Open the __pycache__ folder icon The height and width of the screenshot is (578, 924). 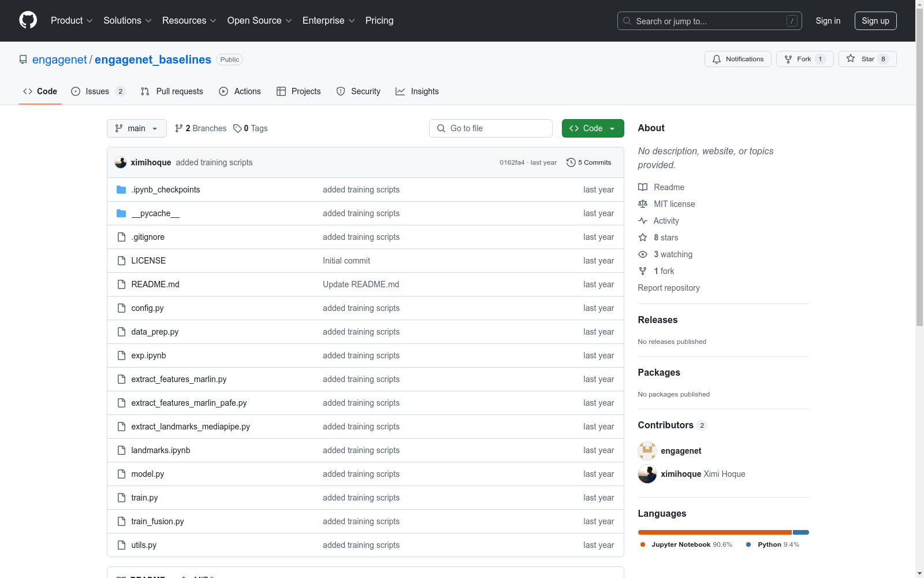[121, 213]
